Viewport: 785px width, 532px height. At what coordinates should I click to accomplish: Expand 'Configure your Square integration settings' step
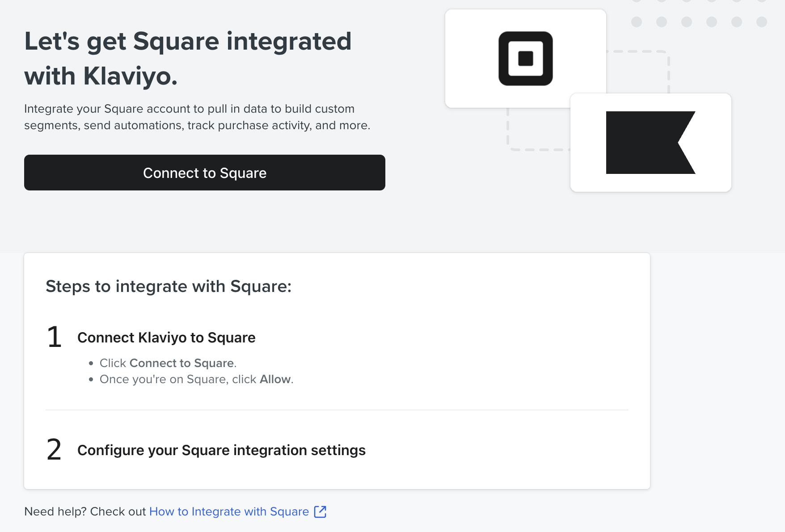(x=221, y=450)
